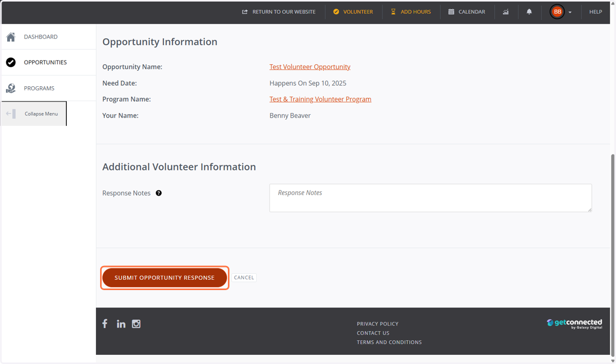The width and height of the screenshot is (616, 364).
Task: Open the Response Notes help question icon
Action: (x=159, y=193)
